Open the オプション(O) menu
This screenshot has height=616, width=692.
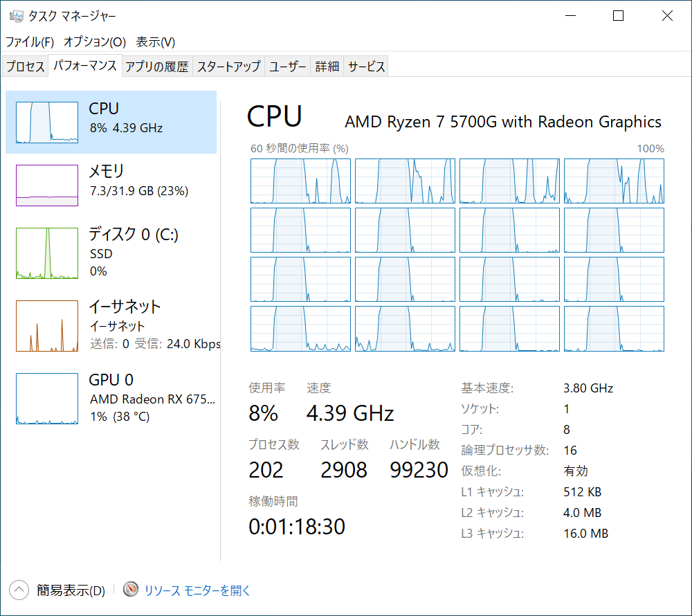(x=95, y=42)
